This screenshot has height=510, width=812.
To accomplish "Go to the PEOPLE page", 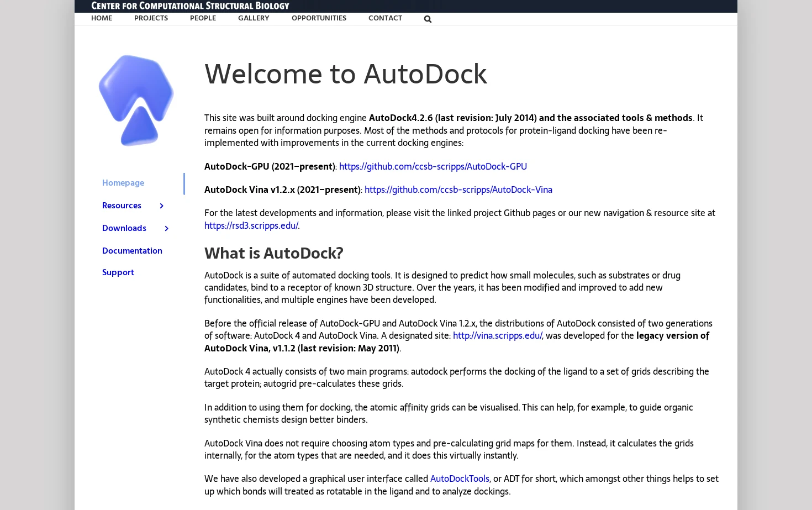I will pos(203,18).
